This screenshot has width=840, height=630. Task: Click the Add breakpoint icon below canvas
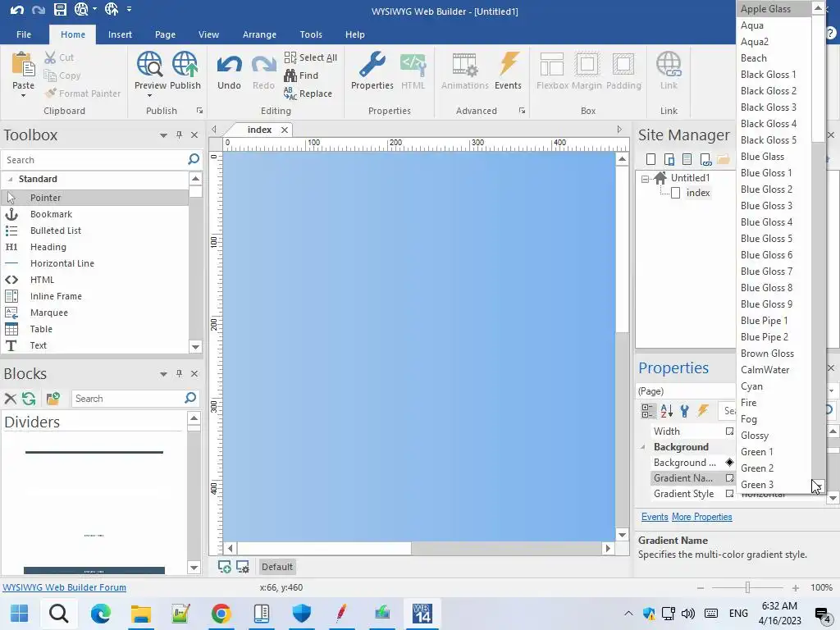(225, 567)
